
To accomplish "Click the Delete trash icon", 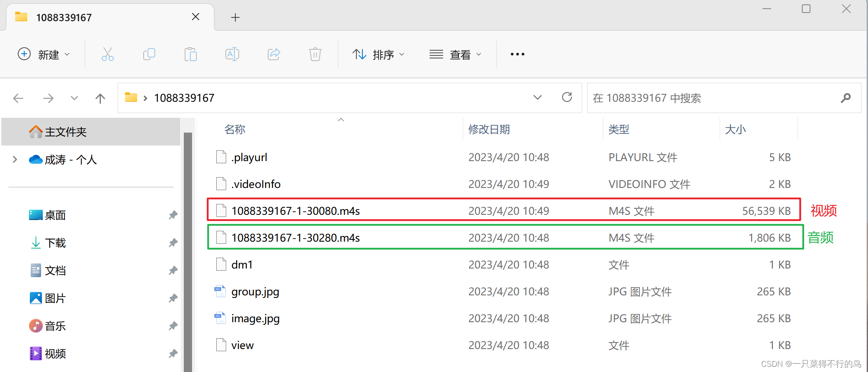I will coord(315,54).
